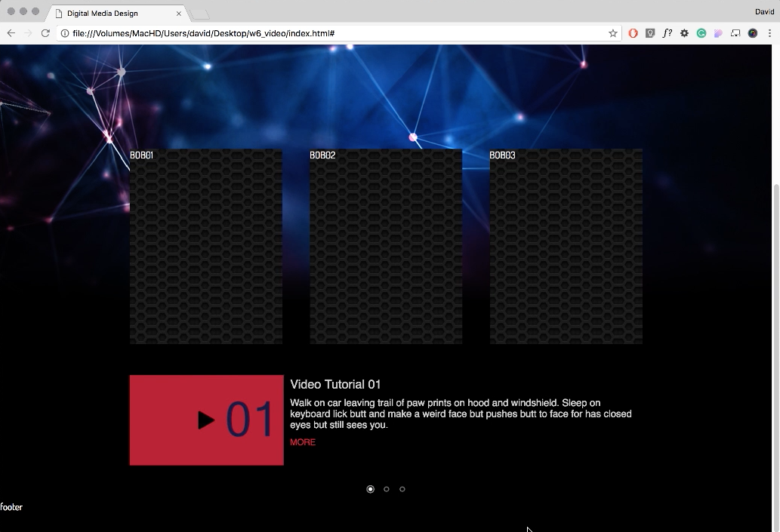
Task: Click the green Grammarly extension icon
Action: click(701, 33)
